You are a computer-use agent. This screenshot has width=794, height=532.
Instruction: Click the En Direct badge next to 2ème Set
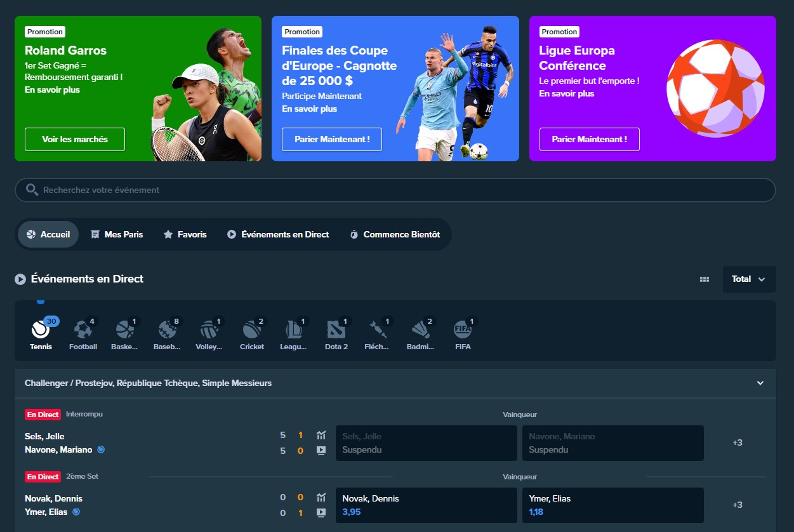(43, 477)
